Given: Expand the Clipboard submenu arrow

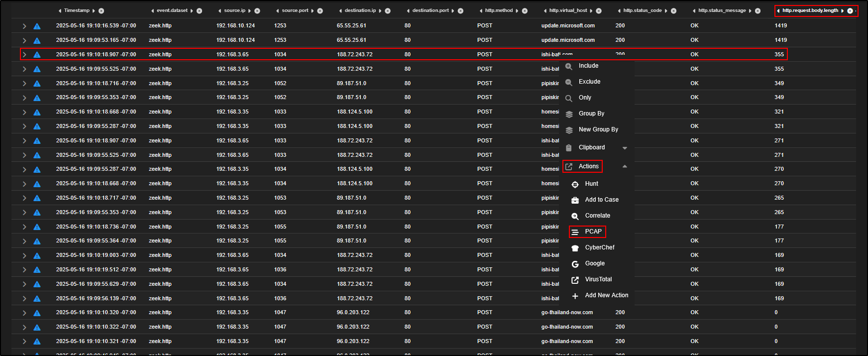Looking at the screenshot, I should (625, 148).
